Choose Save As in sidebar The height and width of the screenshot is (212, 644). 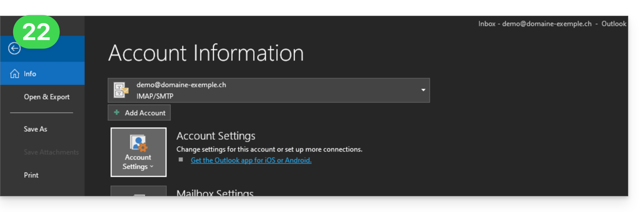[x=35, y=129]
